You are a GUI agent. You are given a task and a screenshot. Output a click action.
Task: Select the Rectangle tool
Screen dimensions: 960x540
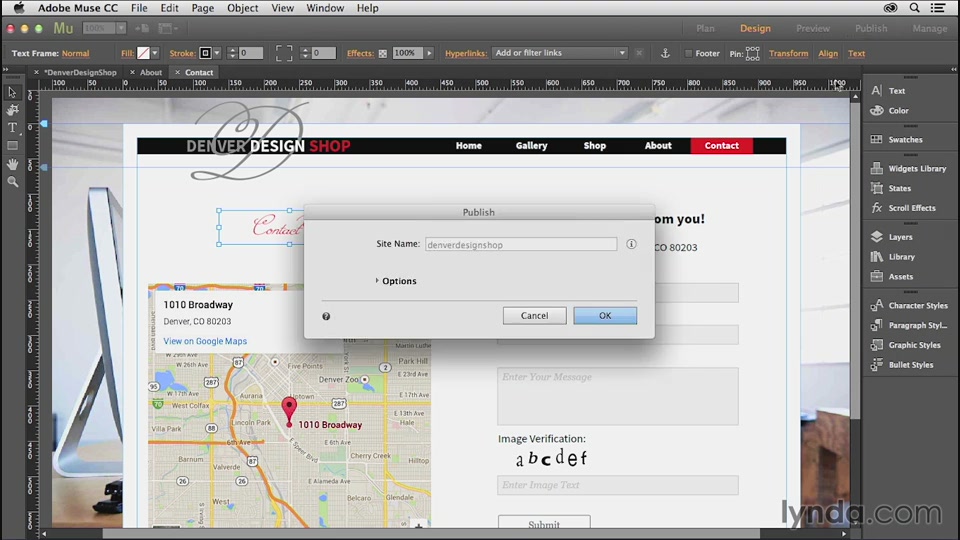[x=12, y=146]
